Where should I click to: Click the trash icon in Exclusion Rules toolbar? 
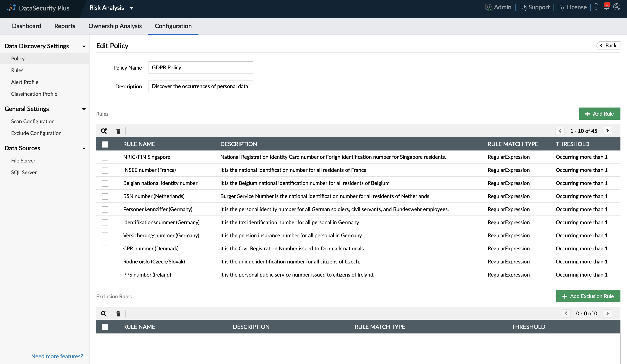pyautogui.click(x=118, y=314)
